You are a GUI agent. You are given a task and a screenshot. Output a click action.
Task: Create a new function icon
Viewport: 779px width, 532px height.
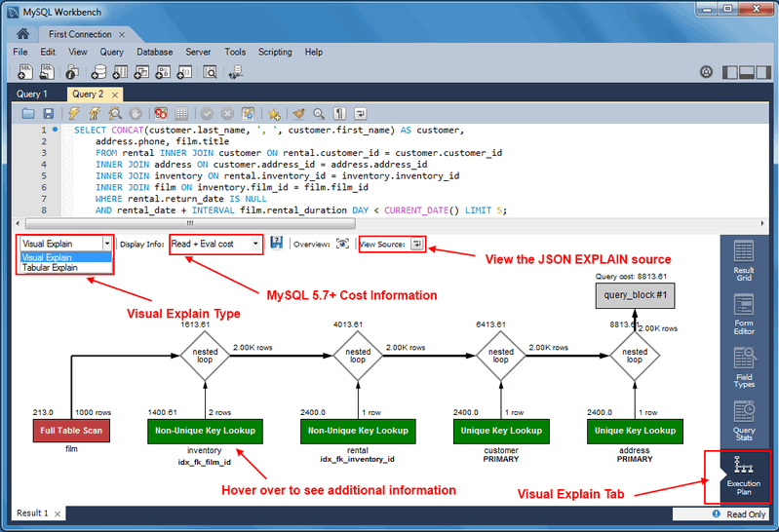(184, 72)
